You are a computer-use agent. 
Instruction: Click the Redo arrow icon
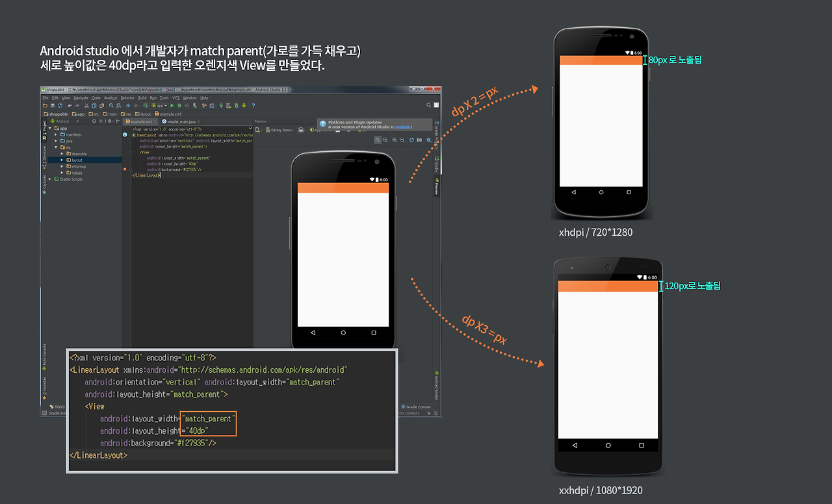[77, 105]
